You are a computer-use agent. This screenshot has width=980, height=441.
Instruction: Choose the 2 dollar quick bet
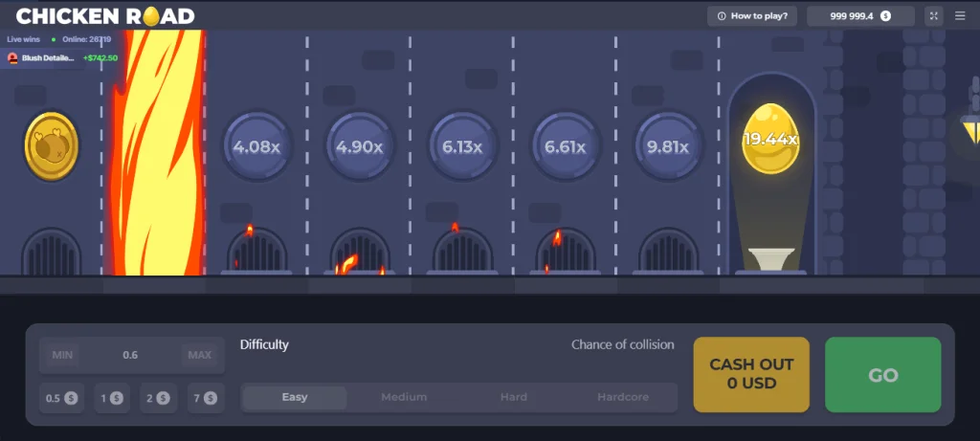click(x=159, y=398)
